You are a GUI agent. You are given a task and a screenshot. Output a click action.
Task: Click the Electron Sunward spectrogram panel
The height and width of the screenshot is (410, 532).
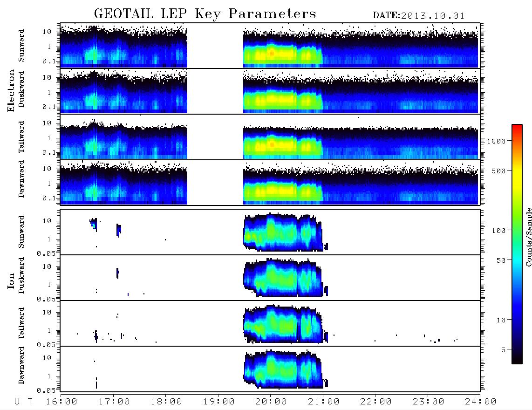(270, 46)
